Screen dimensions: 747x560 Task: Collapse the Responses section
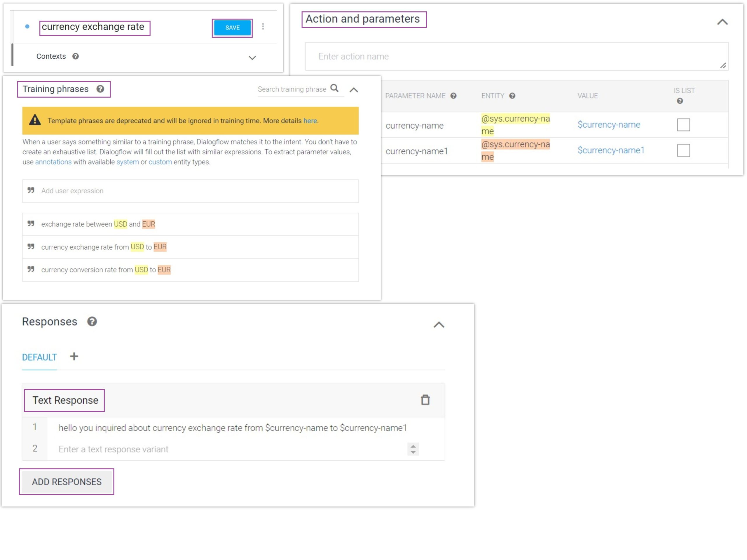tap(439, 325)
